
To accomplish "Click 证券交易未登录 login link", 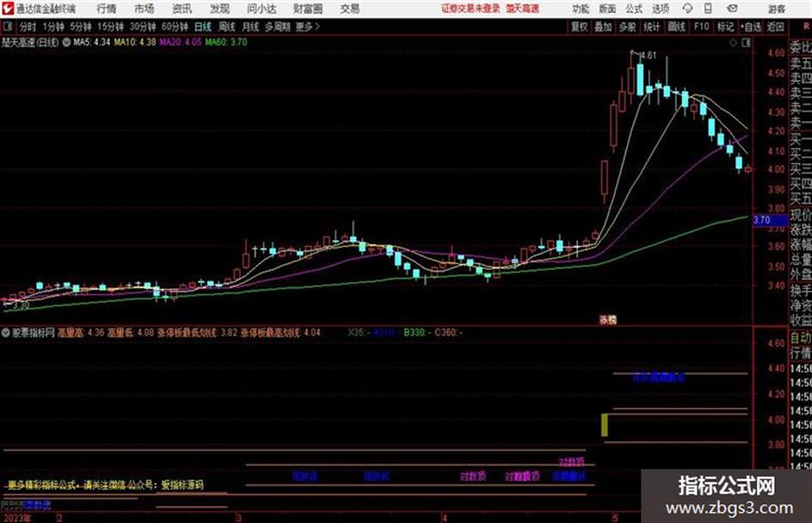I will click(471, 9).
